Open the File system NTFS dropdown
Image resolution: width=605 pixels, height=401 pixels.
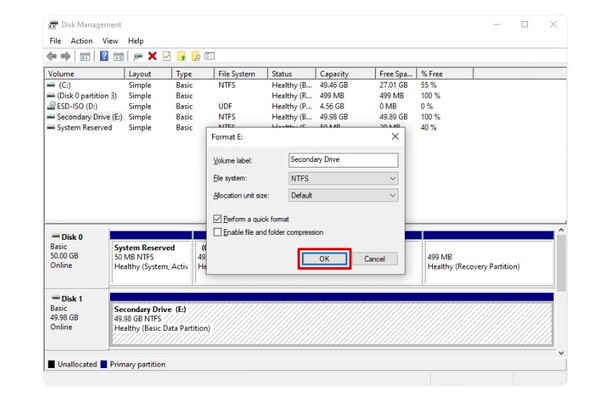coord(342,178)
